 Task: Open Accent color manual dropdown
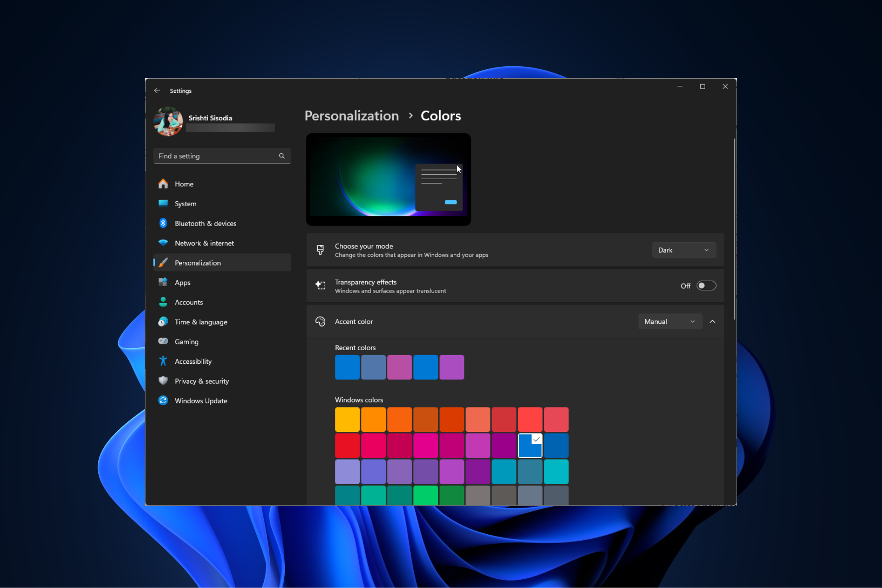[669, 322]
